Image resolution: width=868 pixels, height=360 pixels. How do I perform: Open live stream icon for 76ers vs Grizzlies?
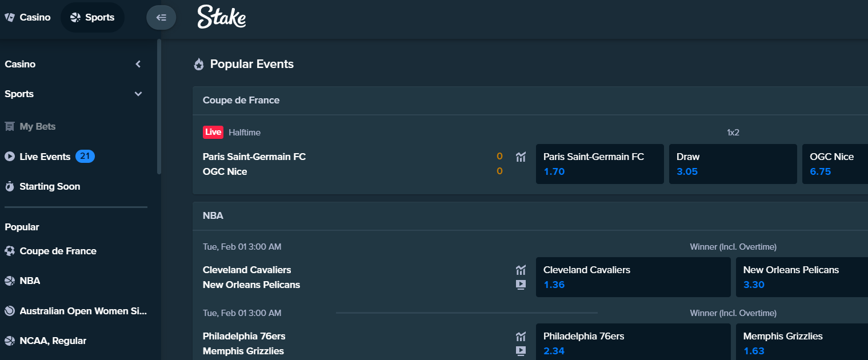(521, 350)
